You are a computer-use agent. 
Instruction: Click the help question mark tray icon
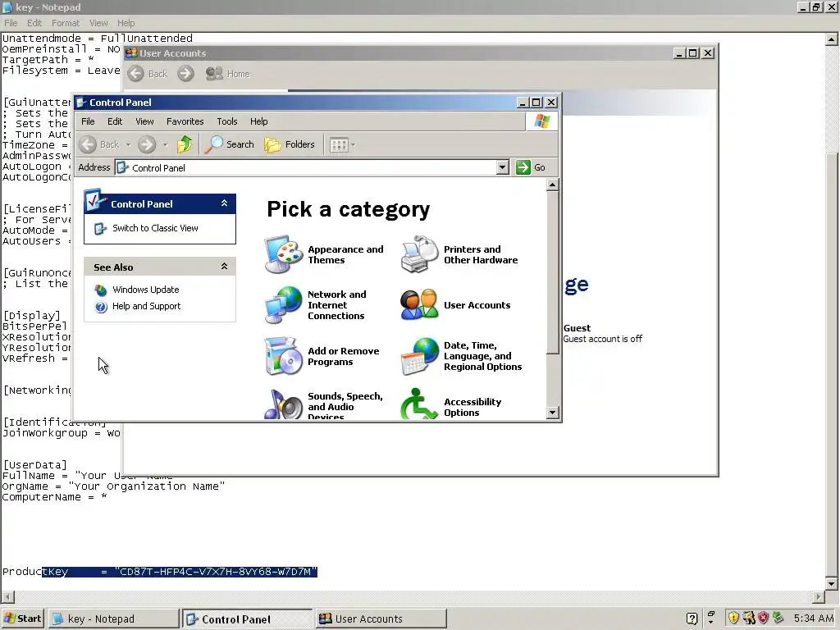pos(692,619)
